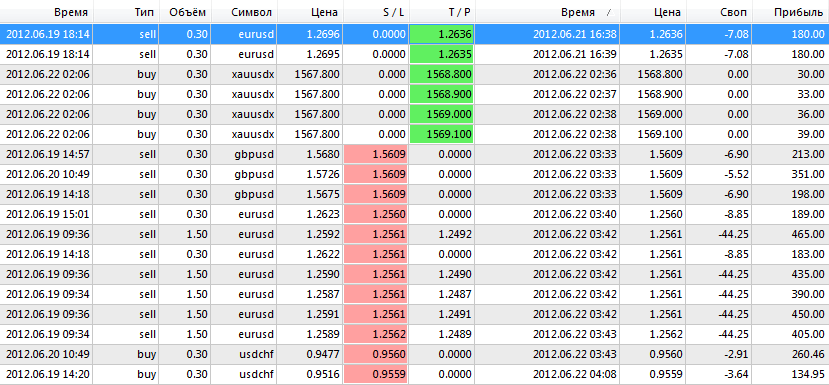Select the green T/P cell 1569.100
829x385 pixels.
441,134
